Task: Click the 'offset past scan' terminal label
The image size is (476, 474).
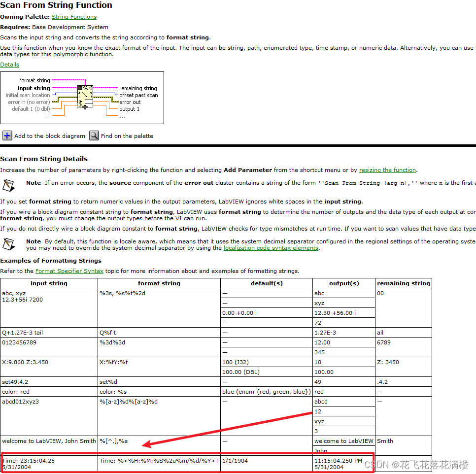Action: pyautogui.click(x=138, y=95)
